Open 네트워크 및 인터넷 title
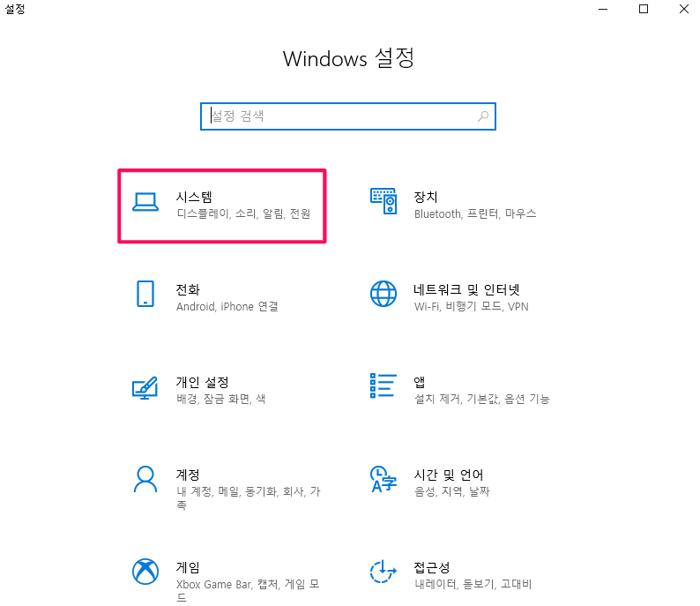 coord(467,290)
